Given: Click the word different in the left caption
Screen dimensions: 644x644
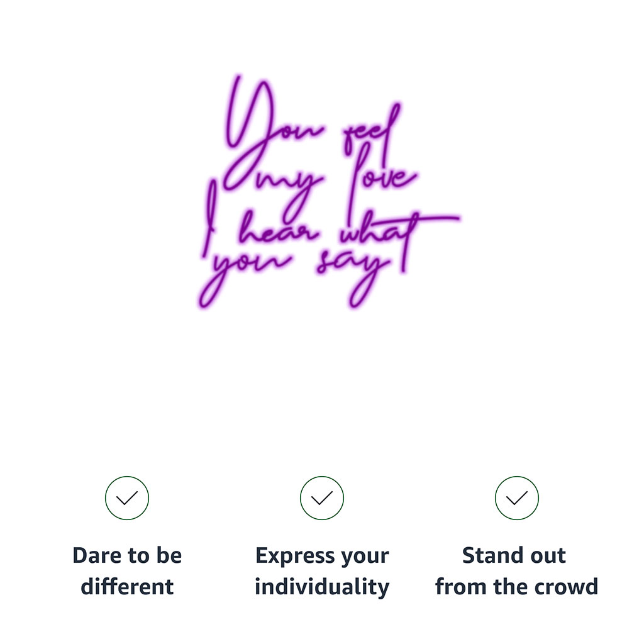Looking at the screenshot, I should pos(127,586).
